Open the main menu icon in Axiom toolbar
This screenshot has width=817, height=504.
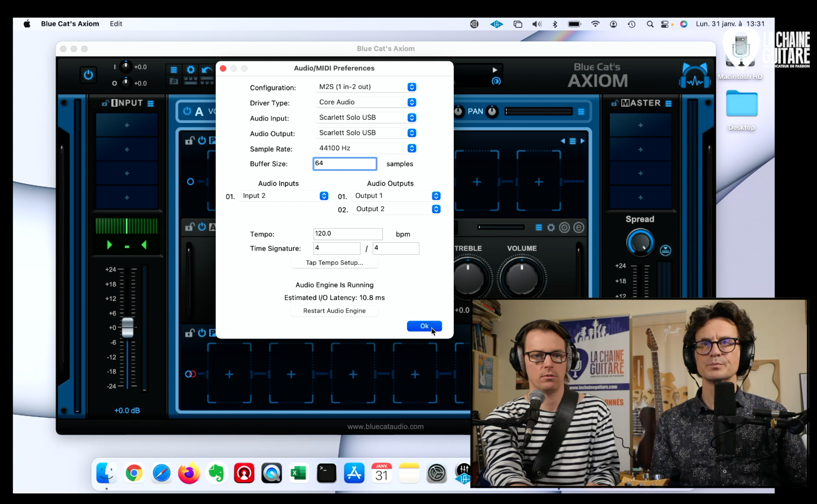coord(174,70)
